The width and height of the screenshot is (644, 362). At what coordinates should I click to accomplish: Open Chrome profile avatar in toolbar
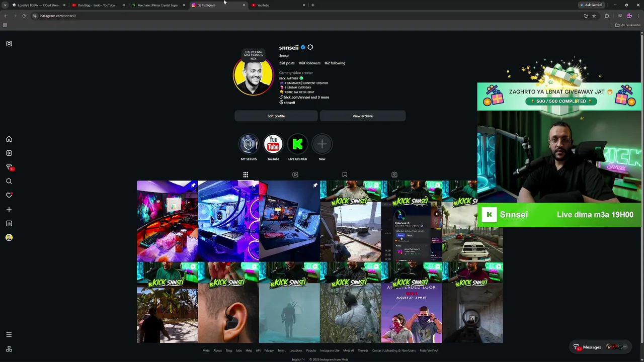629,16
